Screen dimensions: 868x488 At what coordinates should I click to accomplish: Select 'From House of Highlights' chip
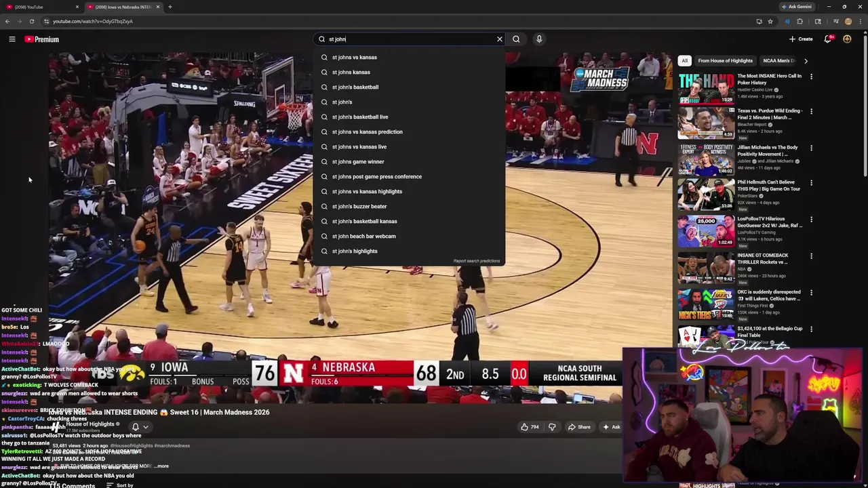(725, 60)
